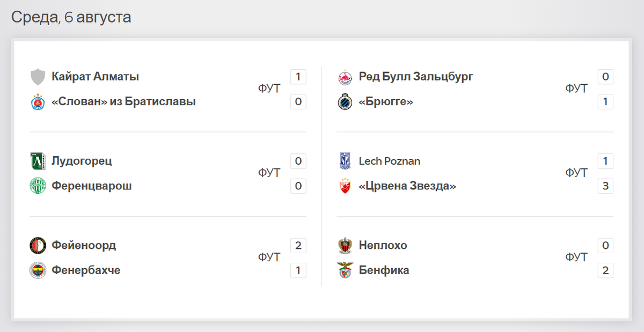Click the Брюгге black round crest

345,102
